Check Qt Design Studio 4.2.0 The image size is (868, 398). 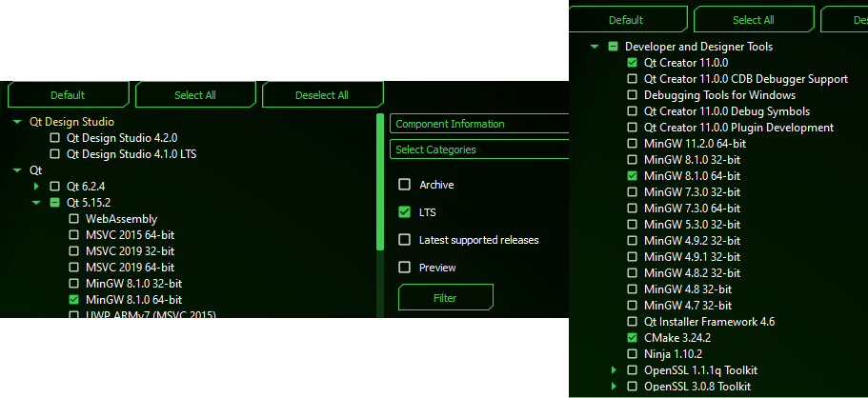tap(55, 137)
